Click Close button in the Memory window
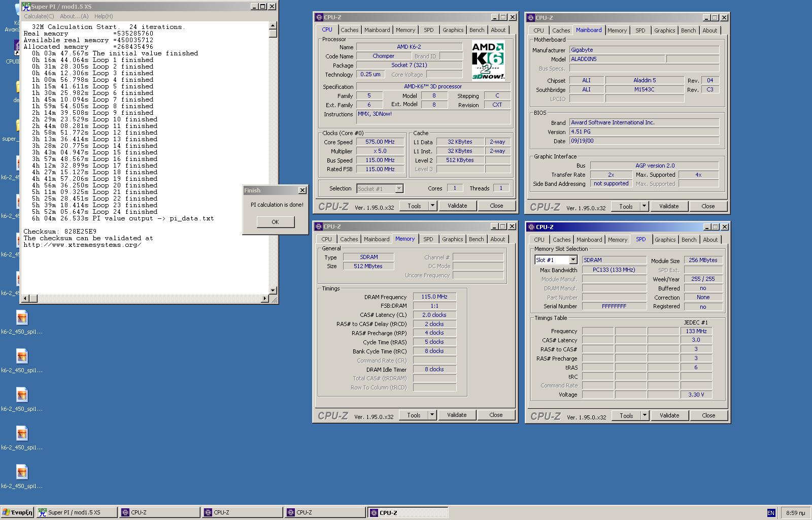Image resolution: width=812 pixels, height=520 pixels. point(496,415)
